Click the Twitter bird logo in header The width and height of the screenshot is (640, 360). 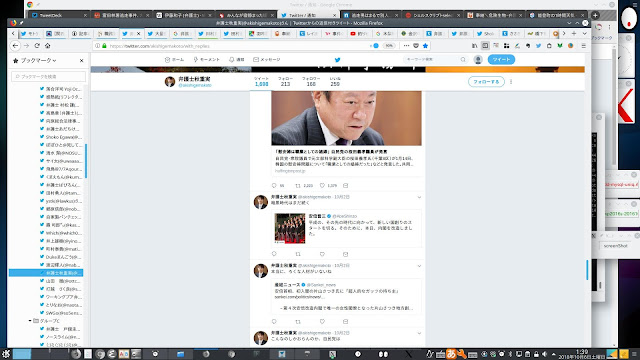338,60
